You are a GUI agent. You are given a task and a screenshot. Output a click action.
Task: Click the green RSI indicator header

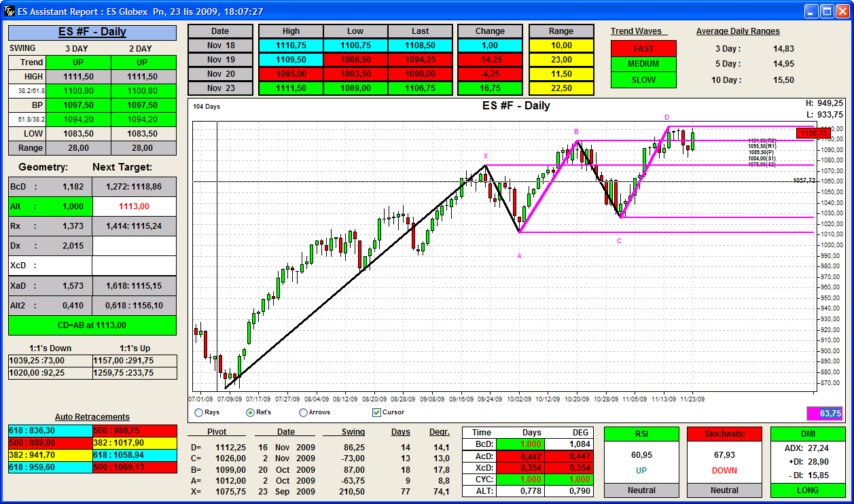pyautogui.click(x=641, y=434)
